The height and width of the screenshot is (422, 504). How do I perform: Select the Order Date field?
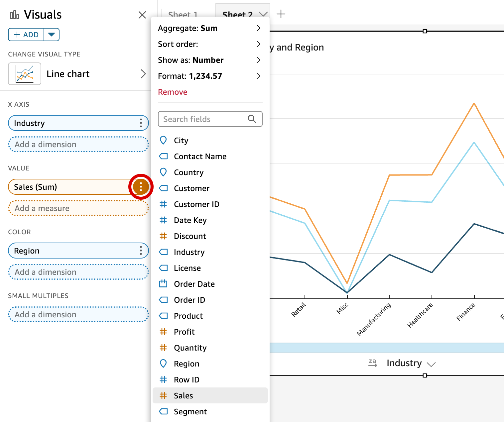point(210,284)
